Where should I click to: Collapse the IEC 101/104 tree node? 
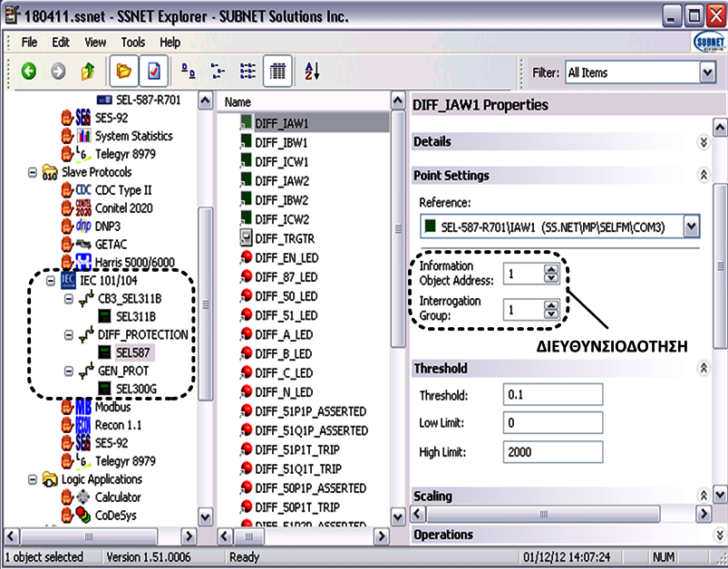click(x=51, y=280)
